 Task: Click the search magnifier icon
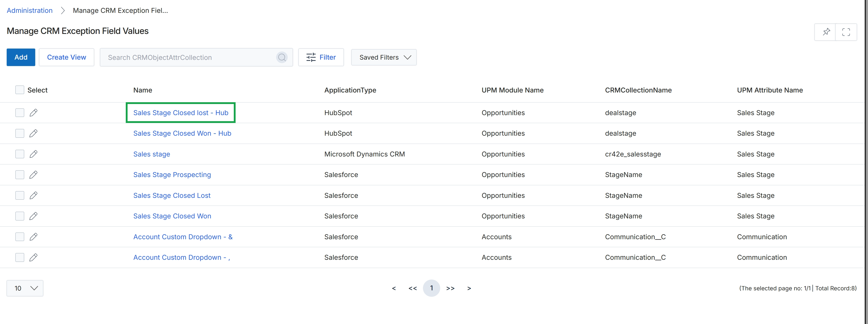pos(282,57)
